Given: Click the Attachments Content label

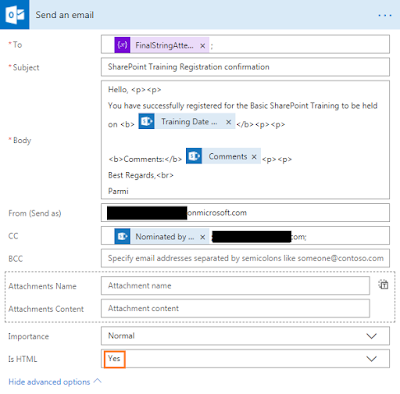Looking at the screenshot, I should coord(46,309).
